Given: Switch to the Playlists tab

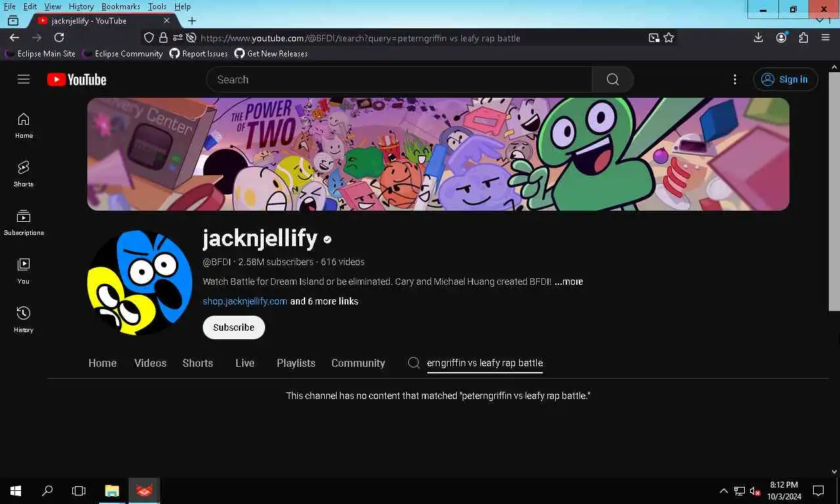Looking at the screenshot, I should 296,363.
